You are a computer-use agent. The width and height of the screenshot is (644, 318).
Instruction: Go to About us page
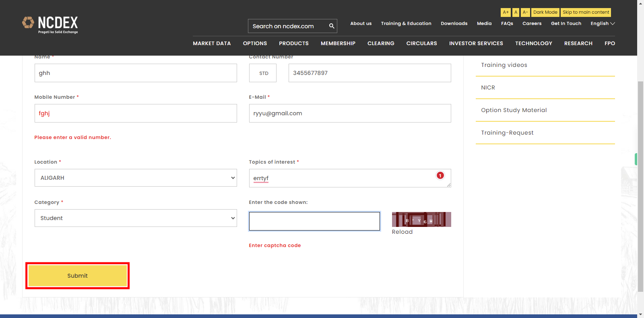click(x=361, y=23)
